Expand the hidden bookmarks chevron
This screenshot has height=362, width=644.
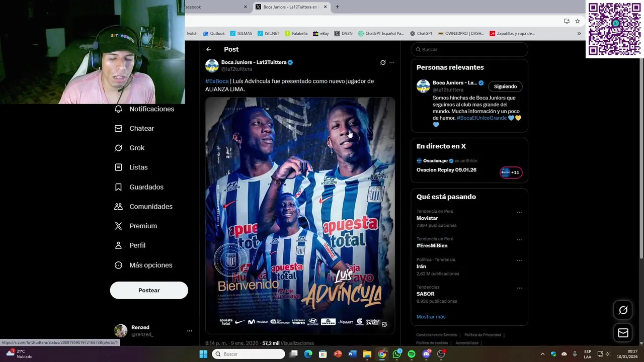coord(579,34)
